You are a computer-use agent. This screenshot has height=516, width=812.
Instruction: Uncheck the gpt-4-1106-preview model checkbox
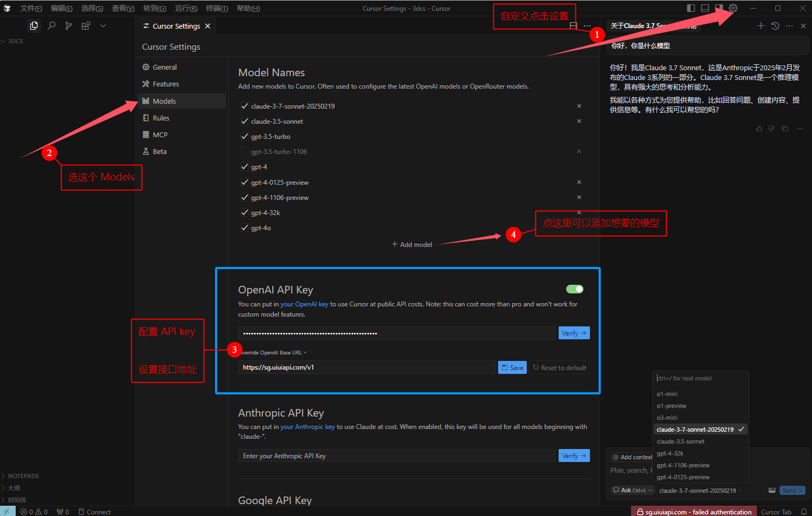click(x=245, y=197)
